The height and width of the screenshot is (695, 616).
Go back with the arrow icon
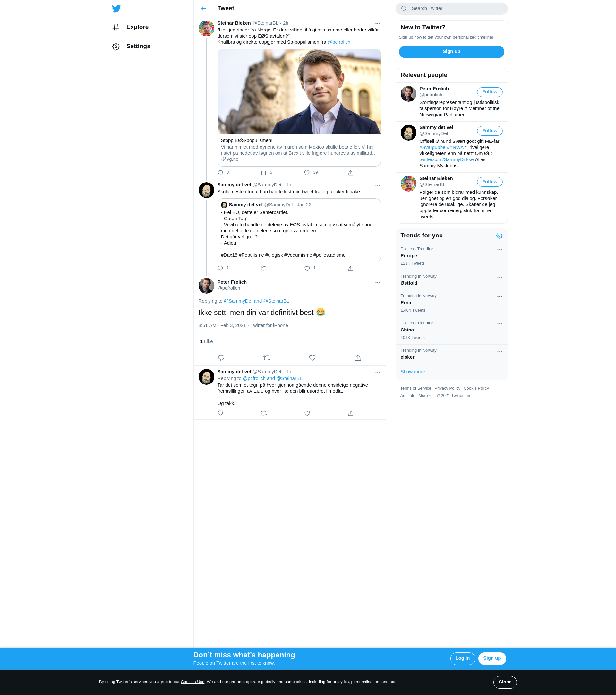click(203, 8)
